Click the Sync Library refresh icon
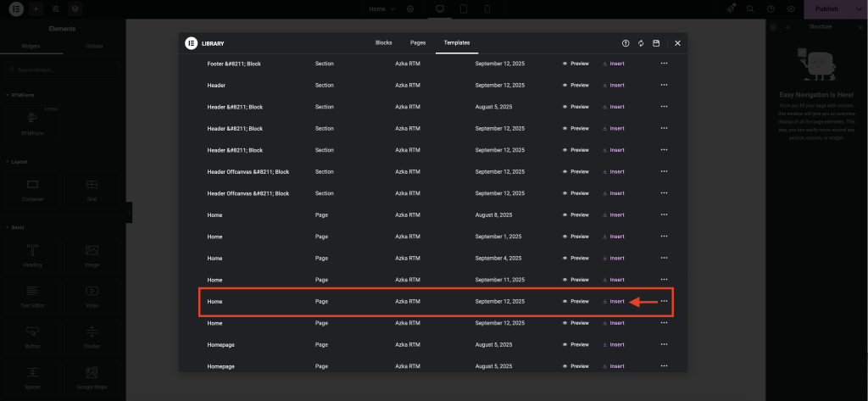The image size is (868, 401). pos(641,43)
